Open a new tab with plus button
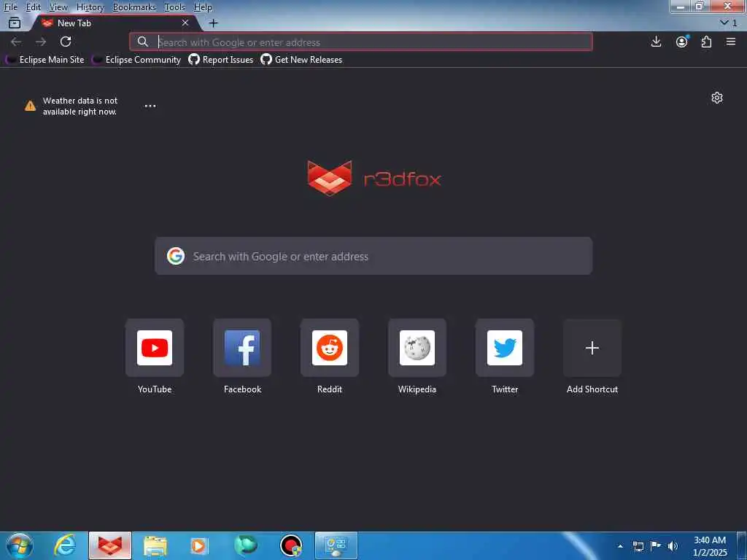The height and width of the screenshot is (560, 747). [x=214, y=23]
